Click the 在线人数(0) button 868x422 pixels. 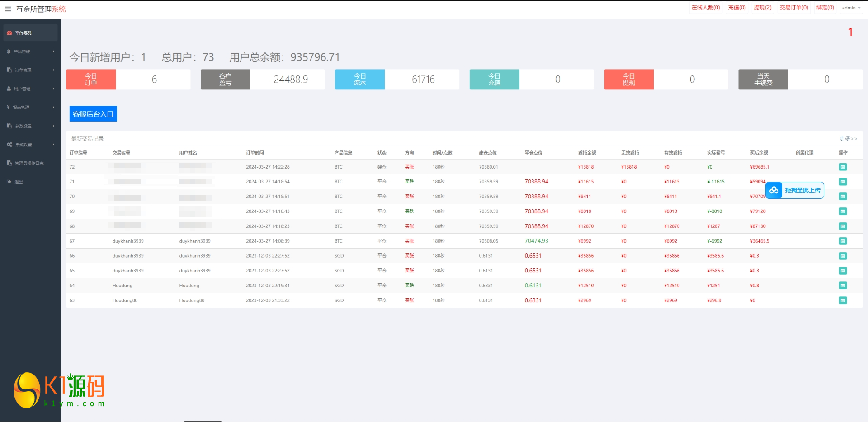[x=705, y=8]
